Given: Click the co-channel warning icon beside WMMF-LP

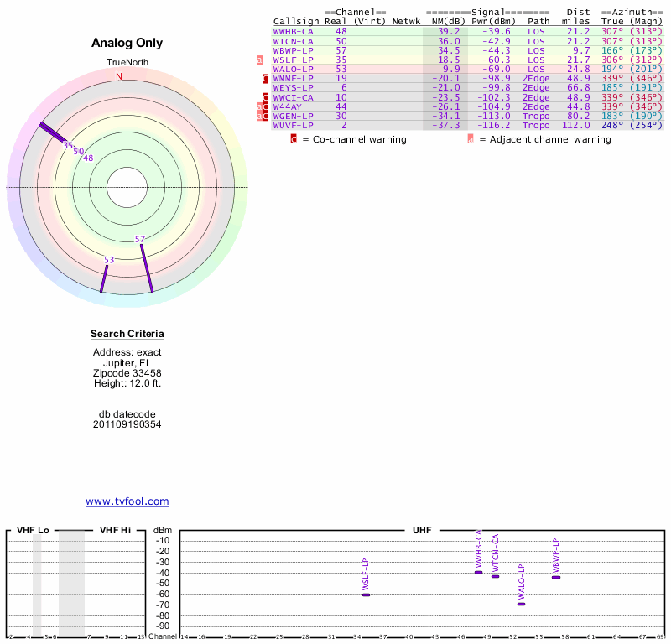Looking at the screenshot, I should tap(266, 79).
